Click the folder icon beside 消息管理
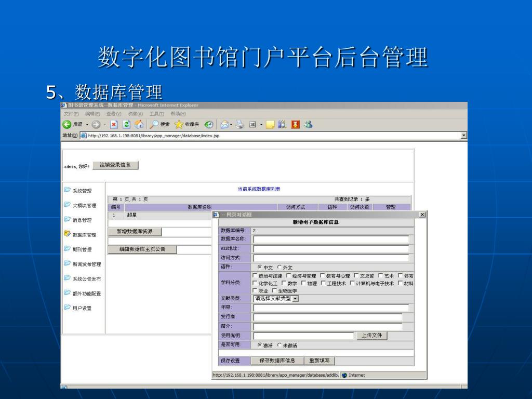532x399 pixels. (67, 219)
